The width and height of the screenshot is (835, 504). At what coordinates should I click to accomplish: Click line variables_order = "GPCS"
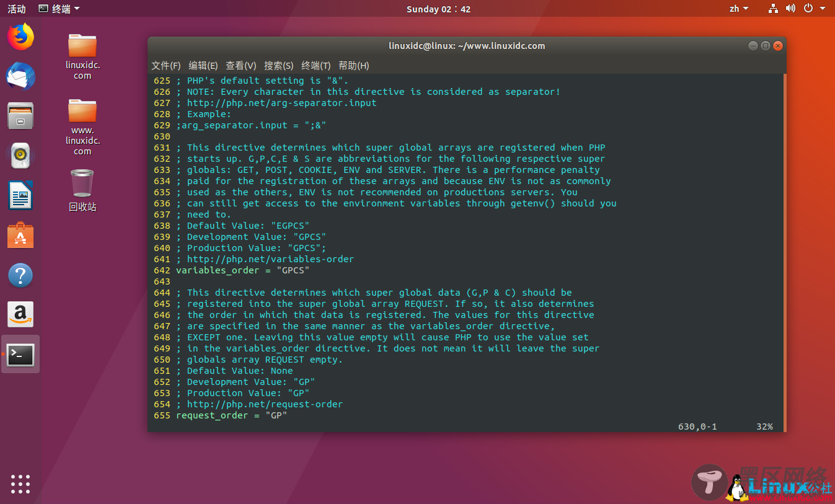(x=242, y=270)
